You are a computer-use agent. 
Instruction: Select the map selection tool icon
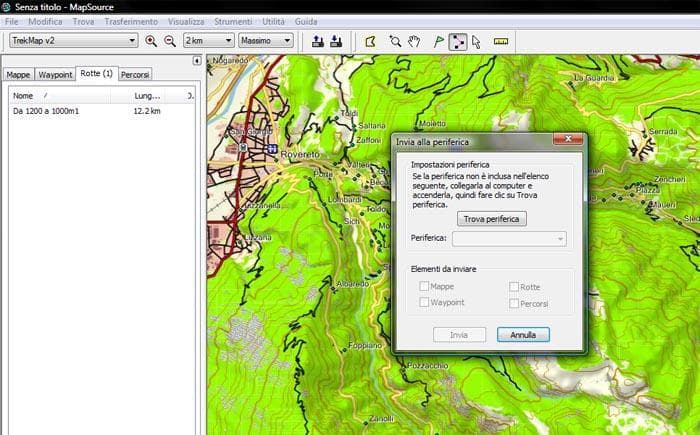click(370, 42)
